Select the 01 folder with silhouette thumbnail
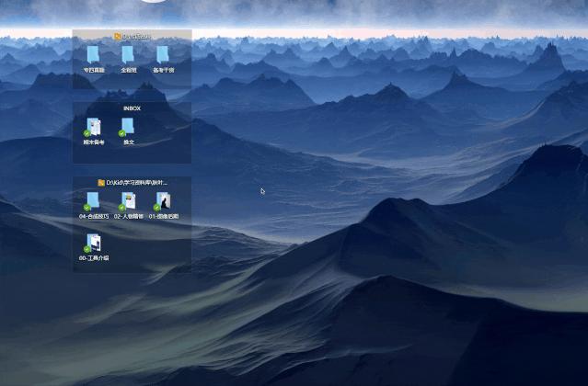Image resolution: width=588 pixels, height=386 pixels. [163, 201]
